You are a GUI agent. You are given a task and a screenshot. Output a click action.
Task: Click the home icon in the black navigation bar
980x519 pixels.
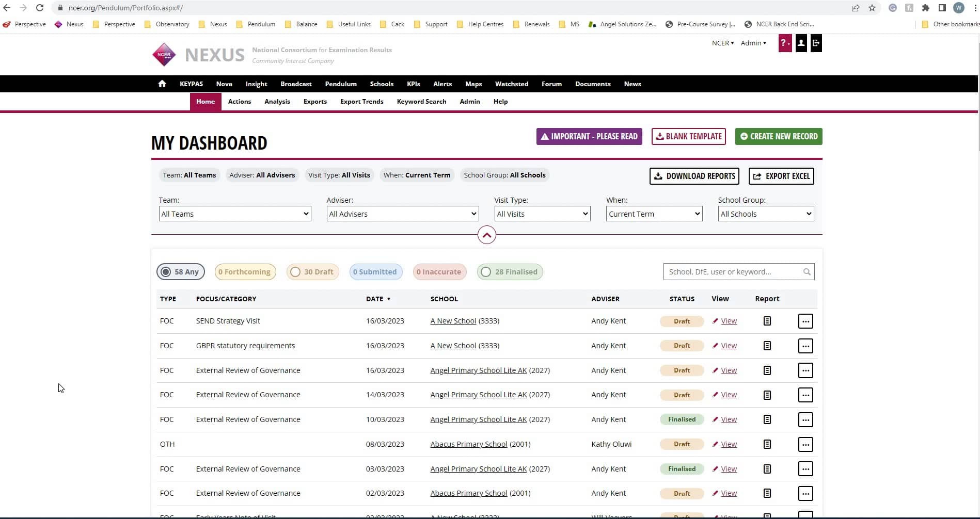click(x=162, y=84)
